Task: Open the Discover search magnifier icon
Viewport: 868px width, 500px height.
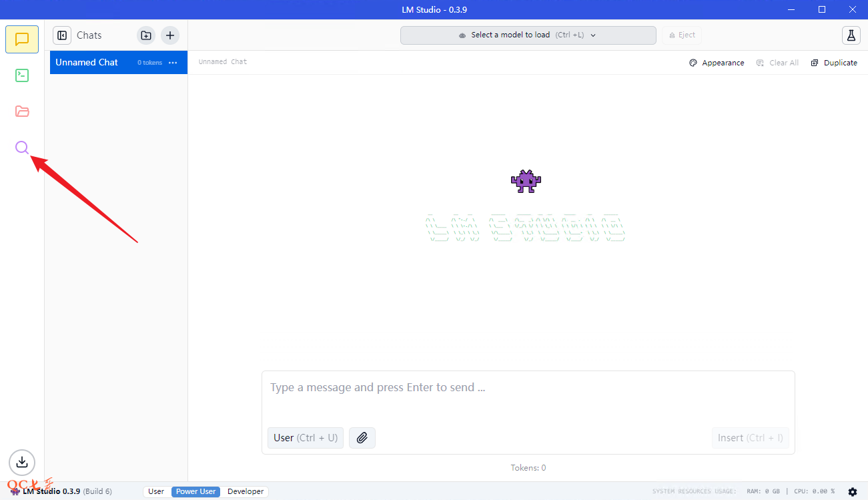Action: tap(22, 148)
